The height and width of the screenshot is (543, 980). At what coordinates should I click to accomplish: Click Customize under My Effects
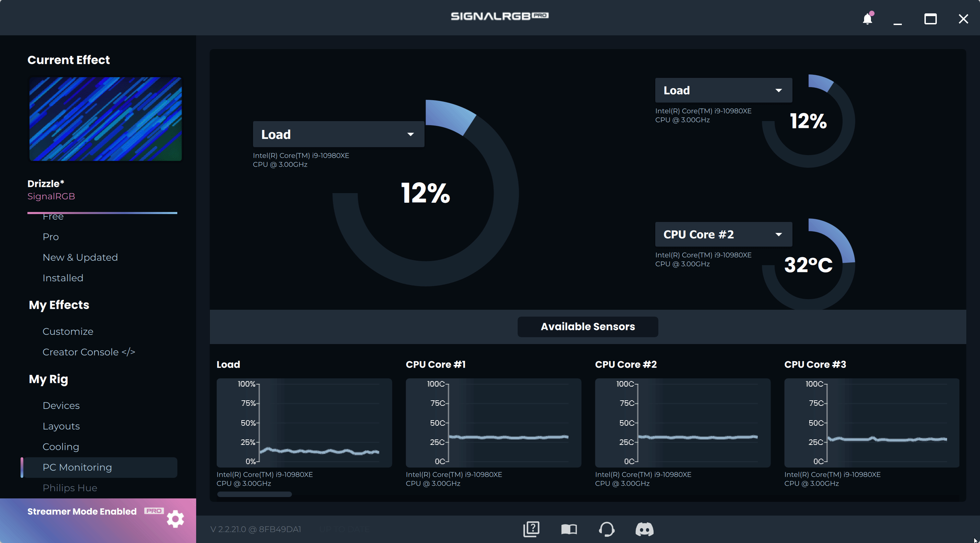[x=68, y=331]
